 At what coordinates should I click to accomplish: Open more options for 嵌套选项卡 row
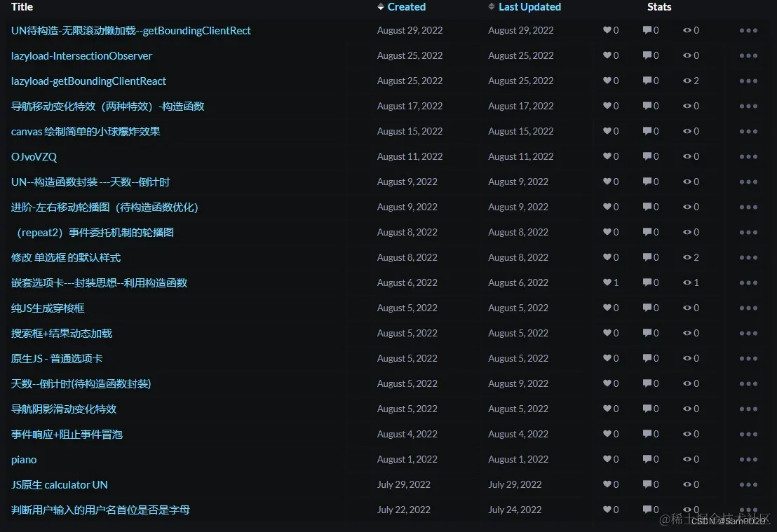tap(748, 282)
